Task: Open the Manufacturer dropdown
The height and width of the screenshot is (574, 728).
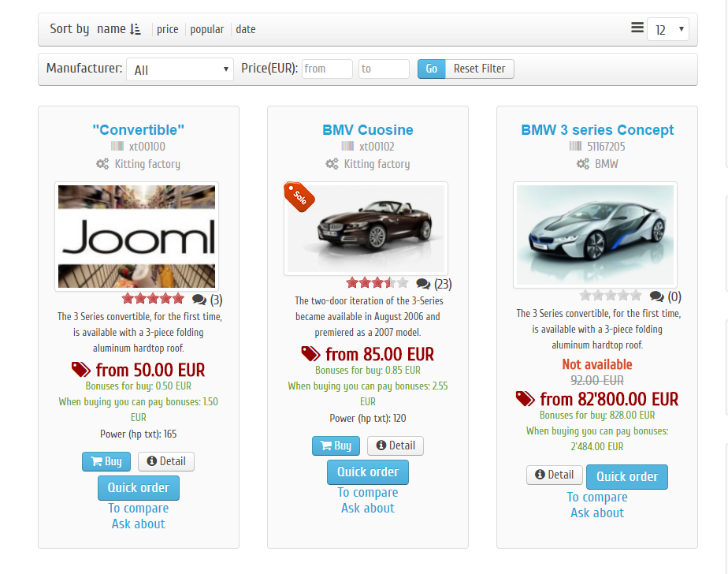Action: click(180, 69)
